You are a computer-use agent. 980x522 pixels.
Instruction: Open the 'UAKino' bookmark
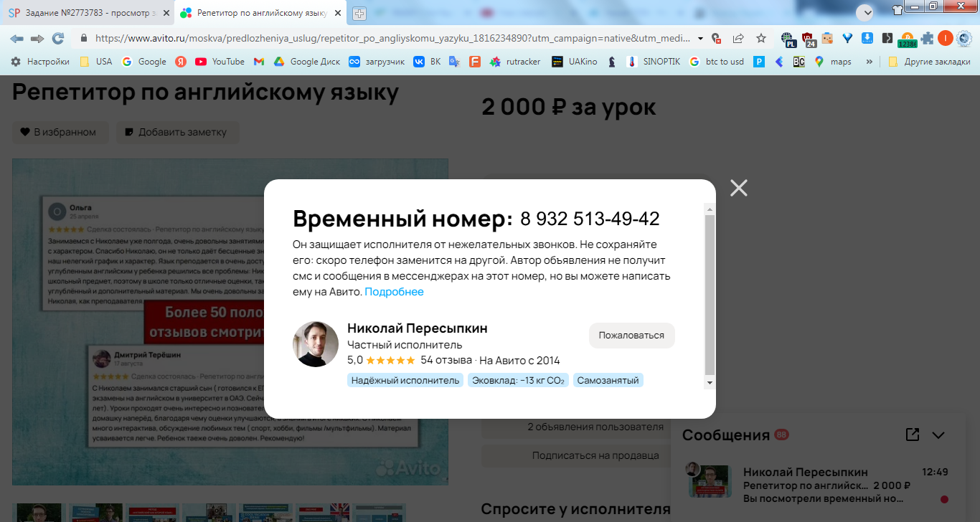point(575,62)
